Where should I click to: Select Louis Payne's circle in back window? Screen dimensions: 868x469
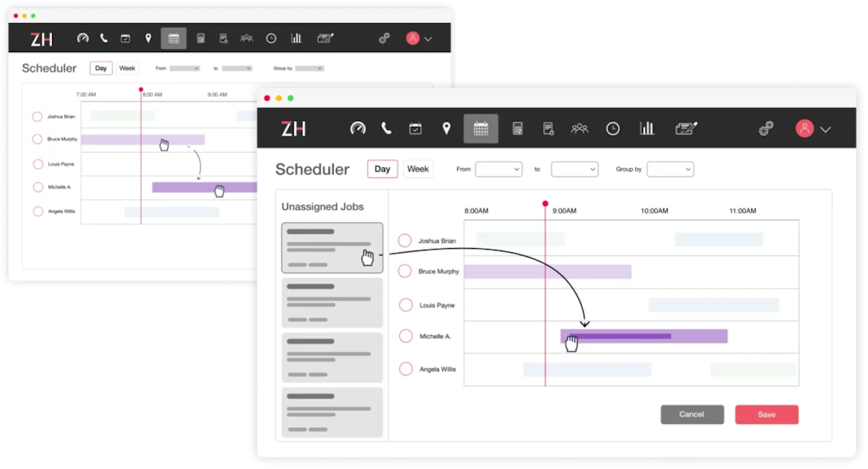click(x=38, y=164)
